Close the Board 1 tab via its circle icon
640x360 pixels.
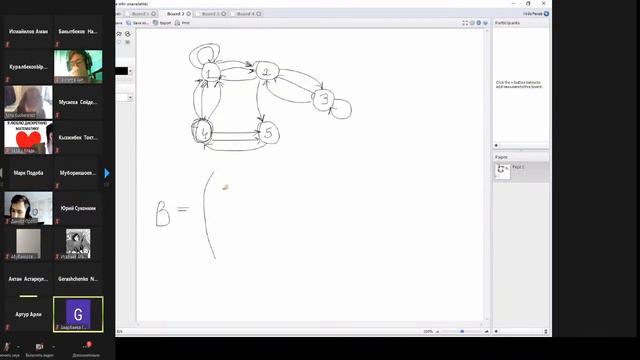[154, 14]
